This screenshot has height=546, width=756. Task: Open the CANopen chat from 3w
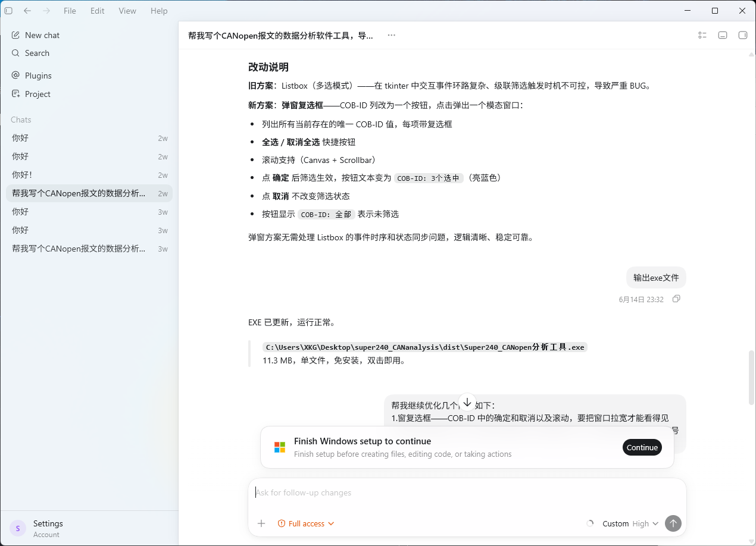(89, 249)
